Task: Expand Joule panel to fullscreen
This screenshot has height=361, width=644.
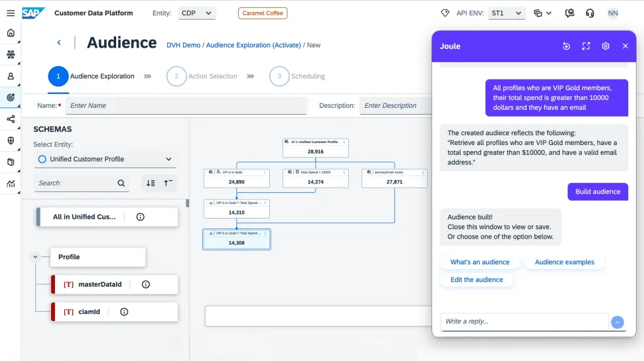Action: [x=586, y=46]
